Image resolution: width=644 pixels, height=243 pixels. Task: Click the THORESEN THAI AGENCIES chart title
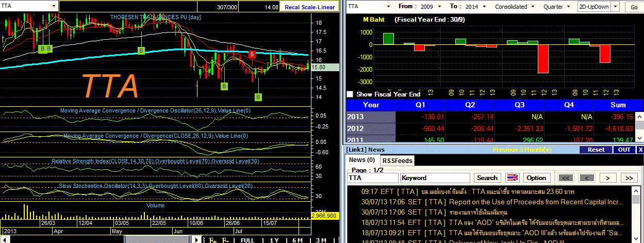click(x=155, y=17)
